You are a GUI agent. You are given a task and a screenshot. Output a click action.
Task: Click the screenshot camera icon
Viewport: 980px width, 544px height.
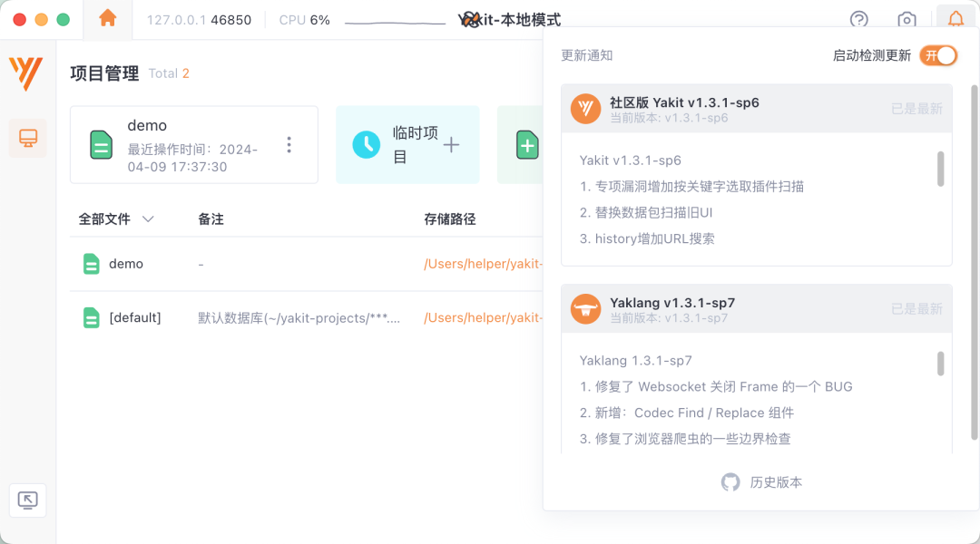click(906, 20)
